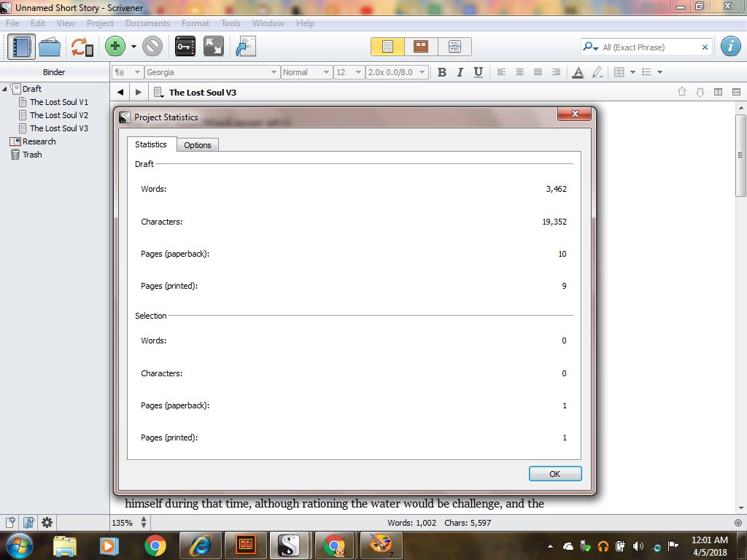The height and width of the screenshot is (560, 747).
Task: Select the document view mode icon
Action: [387, 46]
